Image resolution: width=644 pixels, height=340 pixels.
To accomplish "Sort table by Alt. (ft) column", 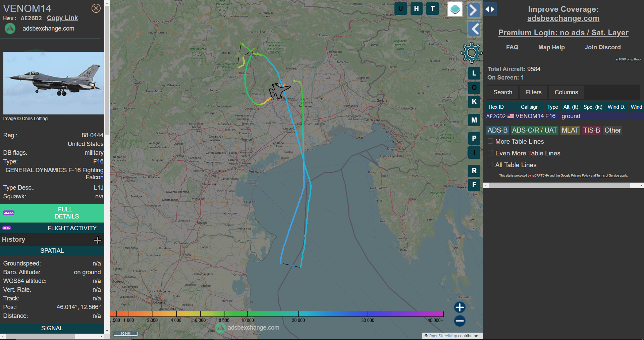I will 571,107.
